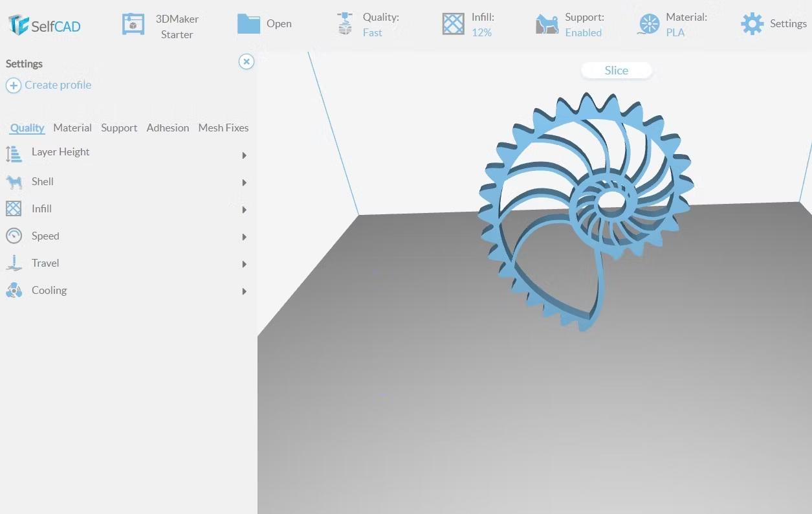The image size is (812, 514).
Task: Select the Cooling fan icon
Action: (14, 290)
